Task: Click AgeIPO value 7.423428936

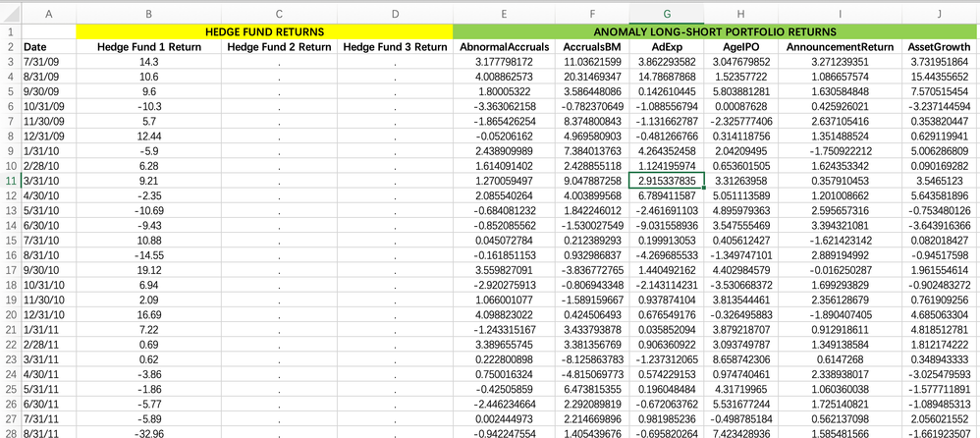Action: pos(740,431)
